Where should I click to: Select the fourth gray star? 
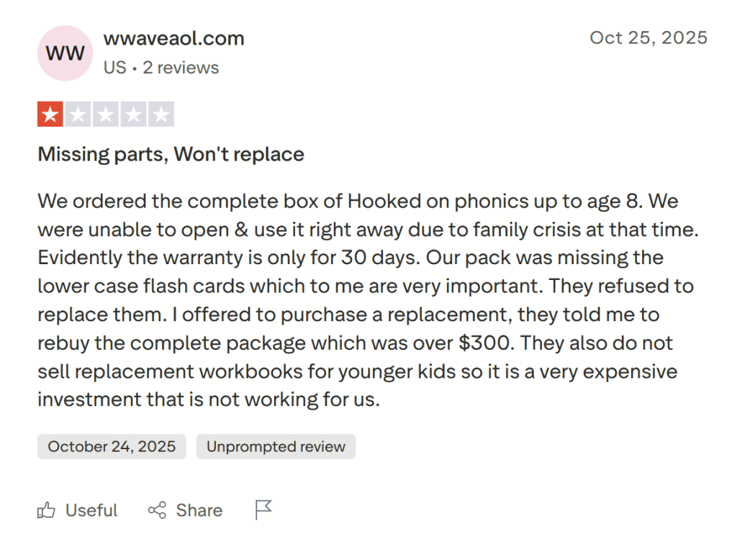point(132,114)
